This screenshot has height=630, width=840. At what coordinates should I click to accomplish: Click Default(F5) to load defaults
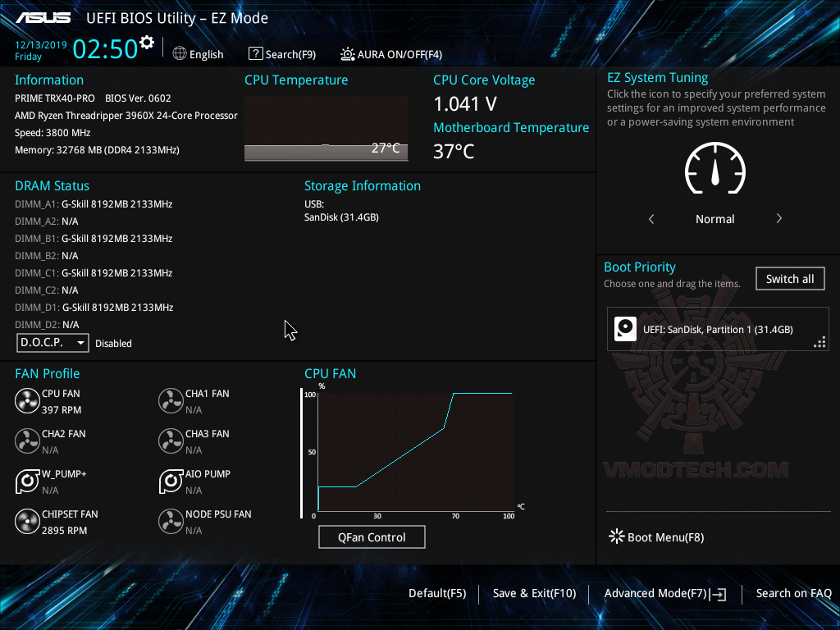click(x=437, y=593)
